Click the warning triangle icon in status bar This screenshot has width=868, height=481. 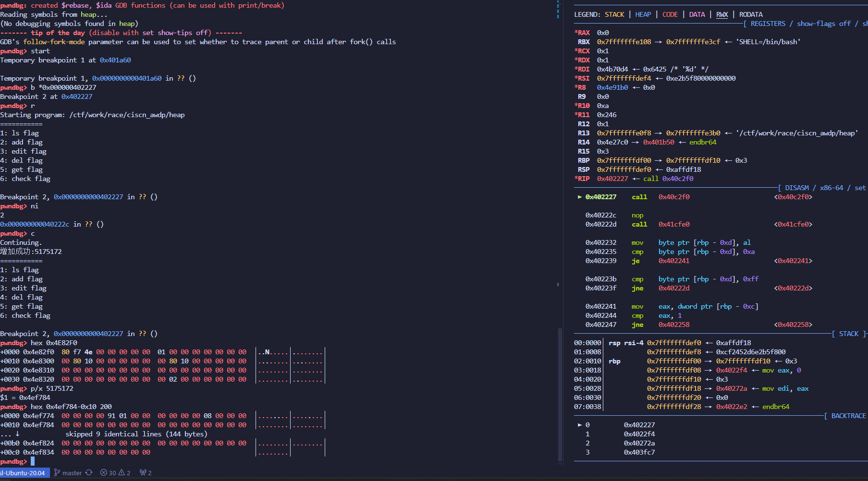click(122, 473)
